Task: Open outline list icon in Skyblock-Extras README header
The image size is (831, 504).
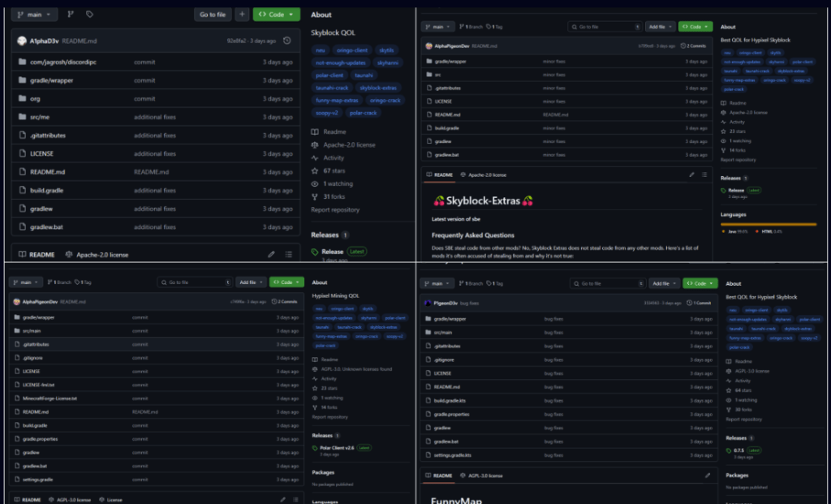Action: pyautogui.click(x=704, y=174)
